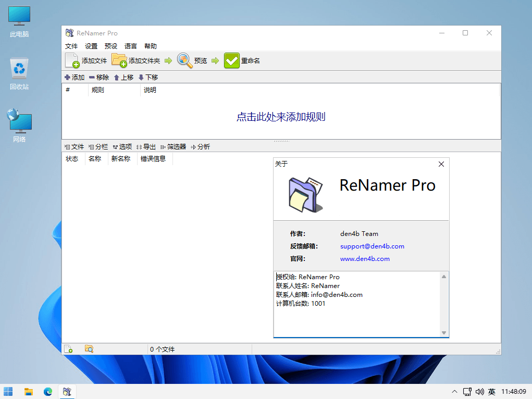The image size is (532, 399).
Task: Click the den4b Team author text
Action: pos(359,234)
